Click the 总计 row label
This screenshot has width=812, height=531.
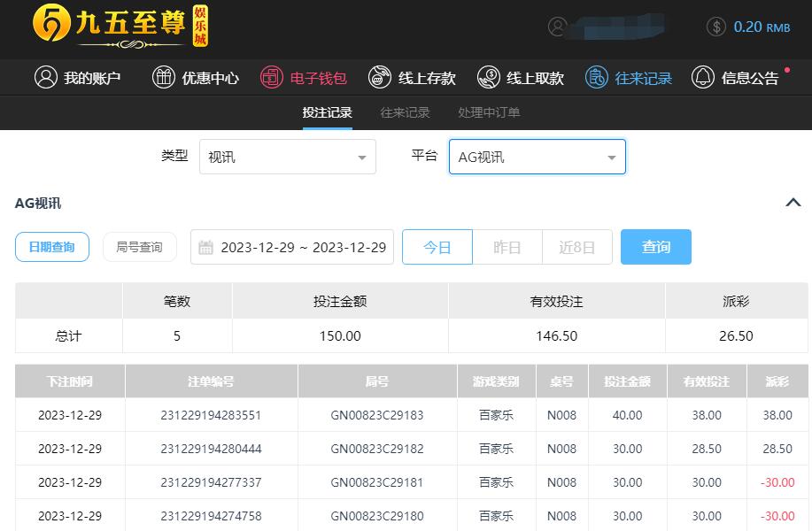coord(68,336)
